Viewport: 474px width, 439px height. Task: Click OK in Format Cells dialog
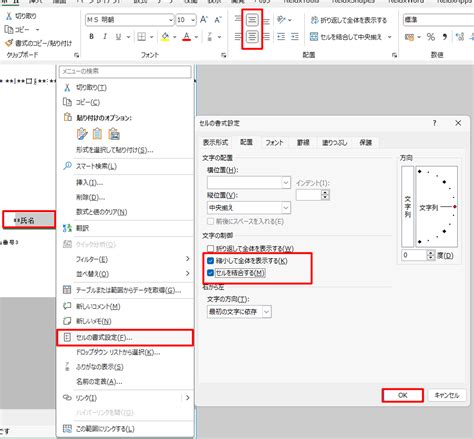(x=403, y=395)
